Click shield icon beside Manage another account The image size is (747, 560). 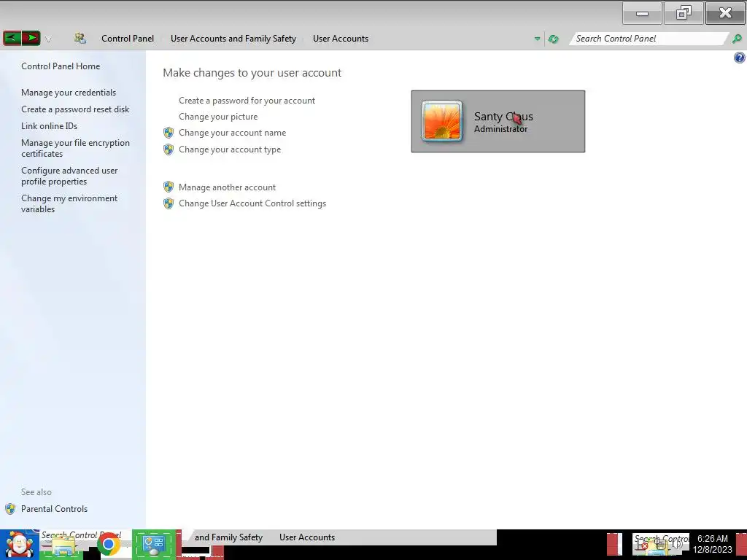coord(169,187)
